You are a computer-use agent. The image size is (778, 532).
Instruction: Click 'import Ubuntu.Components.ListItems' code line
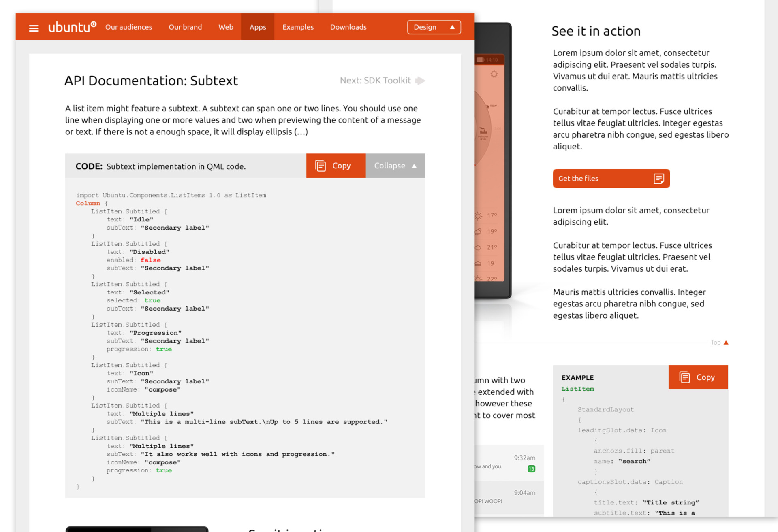point(171,195)
